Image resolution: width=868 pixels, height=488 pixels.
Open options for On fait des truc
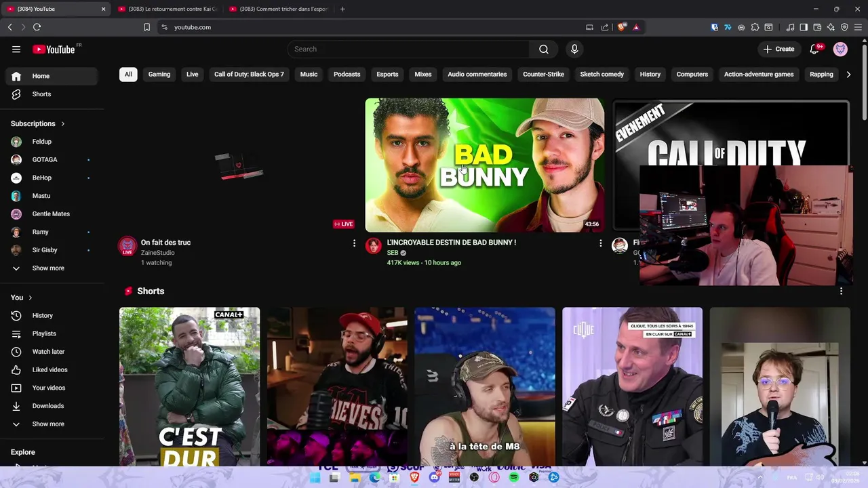[x=354, y=243]
